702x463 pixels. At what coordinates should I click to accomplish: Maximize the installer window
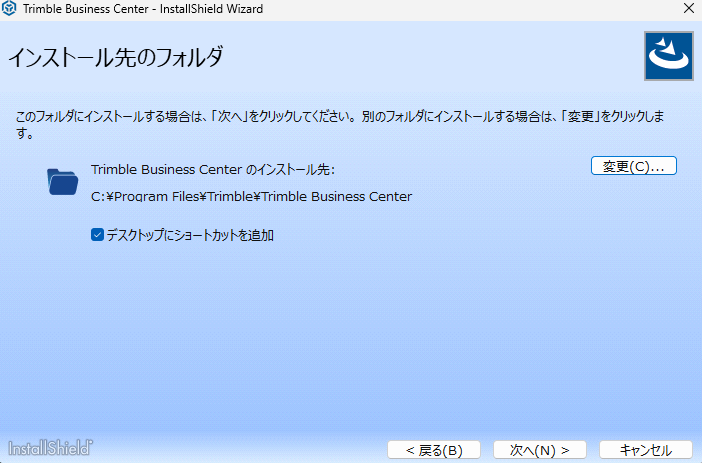(640, 9)
